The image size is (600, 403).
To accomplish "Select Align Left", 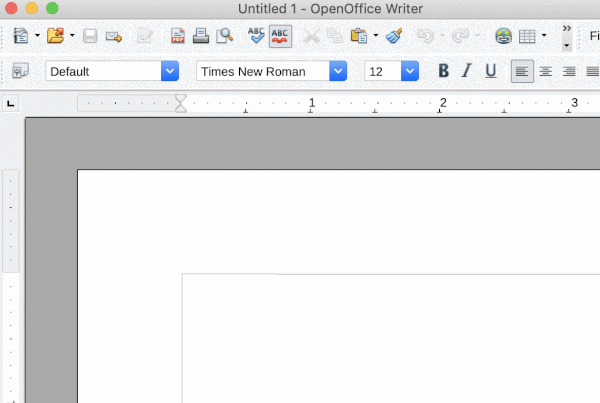I will coord(522,71).
